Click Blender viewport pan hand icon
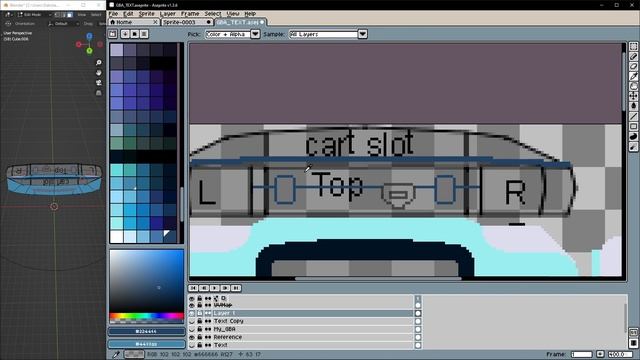The width and height of the screenshot is (640, 360). [98, 73]
